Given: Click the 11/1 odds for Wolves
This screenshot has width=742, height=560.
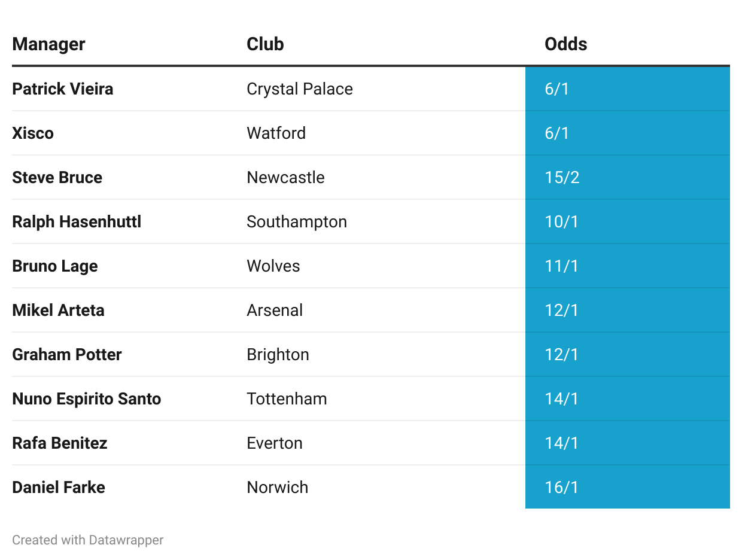Looking at the screenshot, I should (x=562, y=266).
